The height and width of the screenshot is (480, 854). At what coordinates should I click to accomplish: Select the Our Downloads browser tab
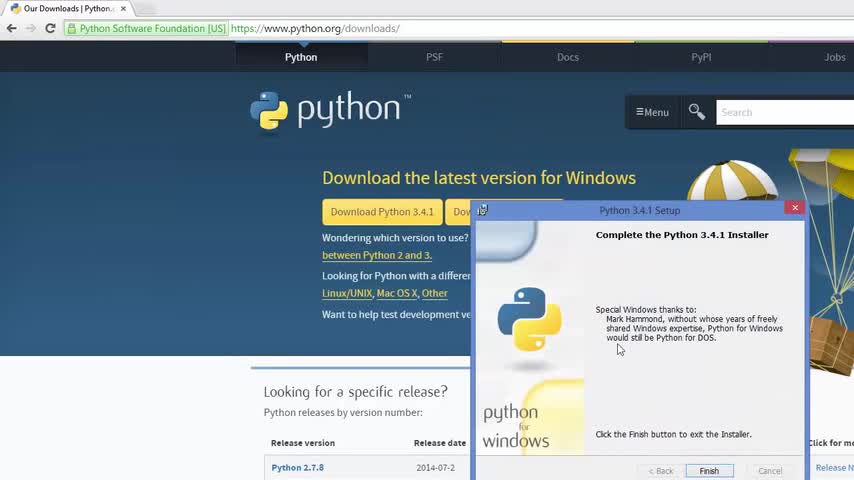click(x=68, y=9)
